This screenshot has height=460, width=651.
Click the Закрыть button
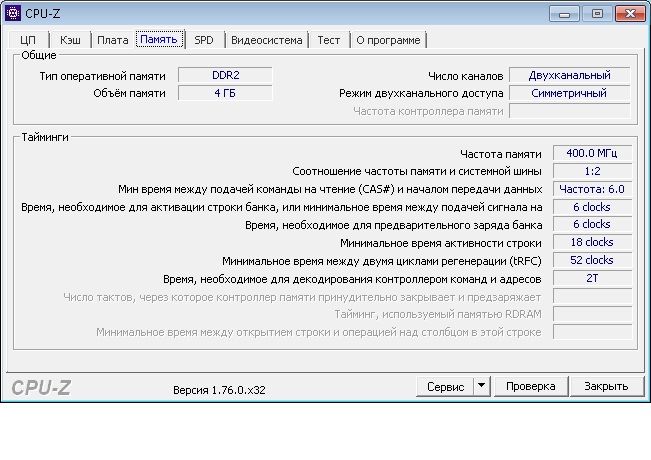[x=606, y=387]
